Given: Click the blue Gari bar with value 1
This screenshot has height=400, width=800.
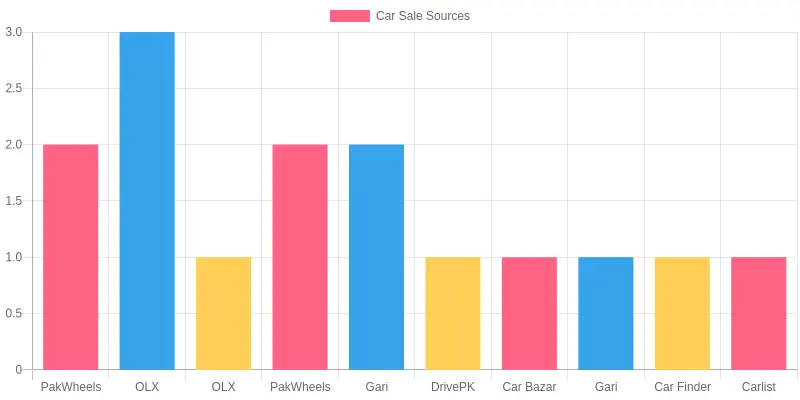Looking at the screenshot, I should point(606,313).
